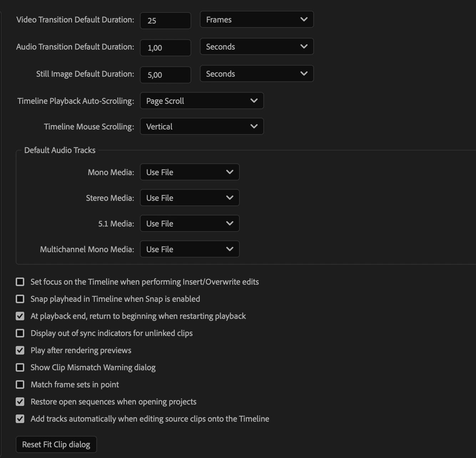476x458 pixels.
Task: Open the 5.1 Media Use File dropdown
Action: [x=190, y=224]
